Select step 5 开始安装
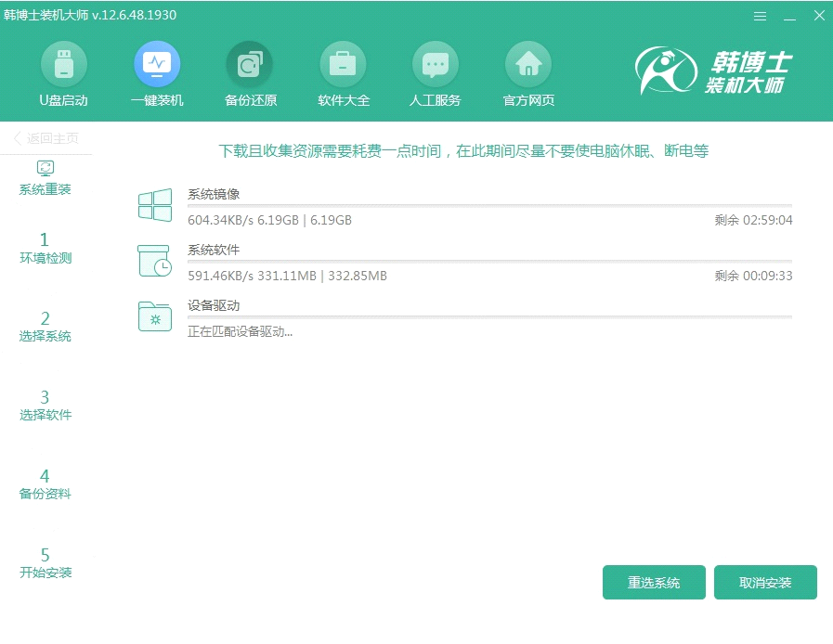The height and width of the screenshot is (644, 833). pyautogui.click(x=45, y=563)
